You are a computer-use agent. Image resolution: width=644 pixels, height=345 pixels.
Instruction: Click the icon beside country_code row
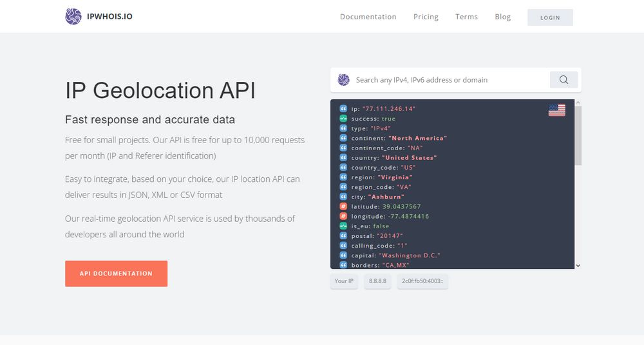pos(343,168)
